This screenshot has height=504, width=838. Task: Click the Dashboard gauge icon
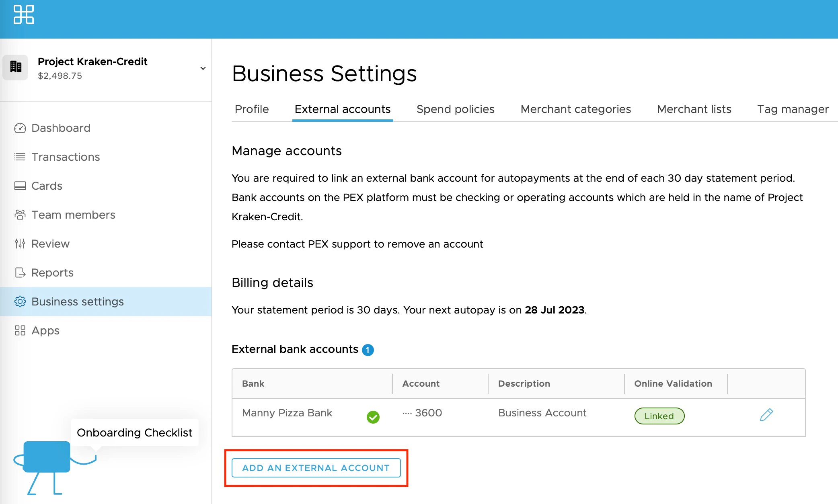coord(20,128)
